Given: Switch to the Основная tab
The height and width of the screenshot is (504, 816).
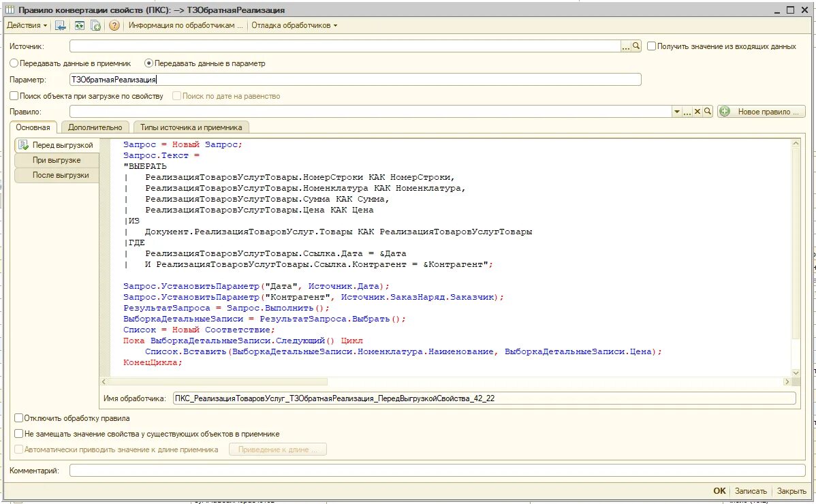Looking at the screenshot, I should pos(33,127).
